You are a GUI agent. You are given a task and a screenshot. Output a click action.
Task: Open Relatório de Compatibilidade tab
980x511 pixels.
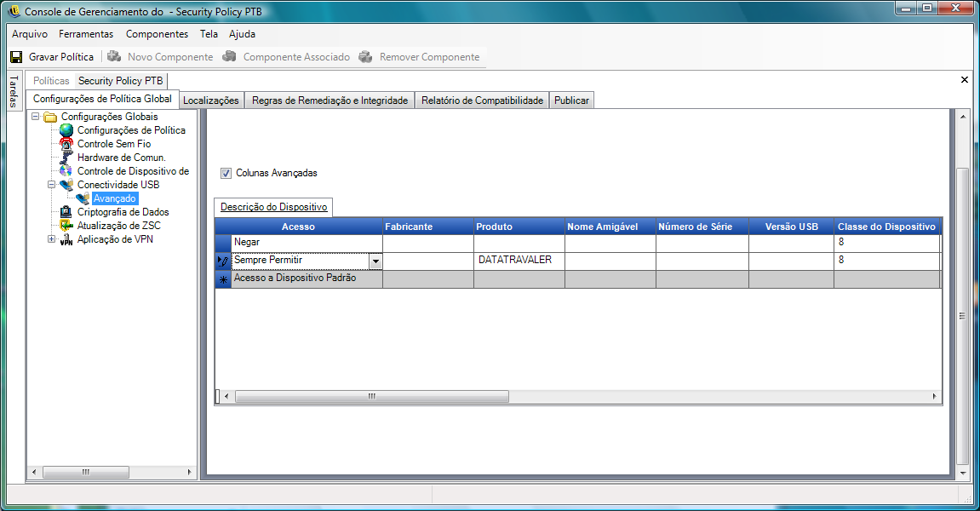482,100
